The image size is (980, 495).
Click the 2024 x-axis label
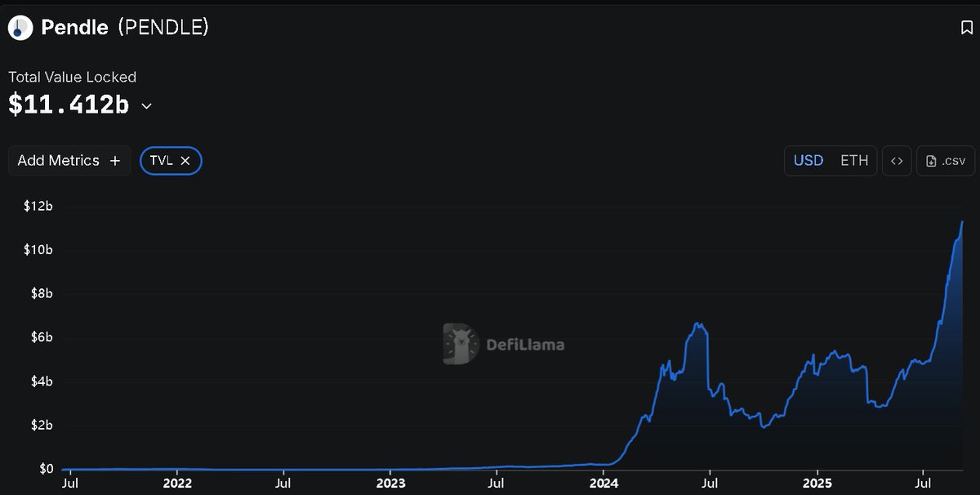604,483
